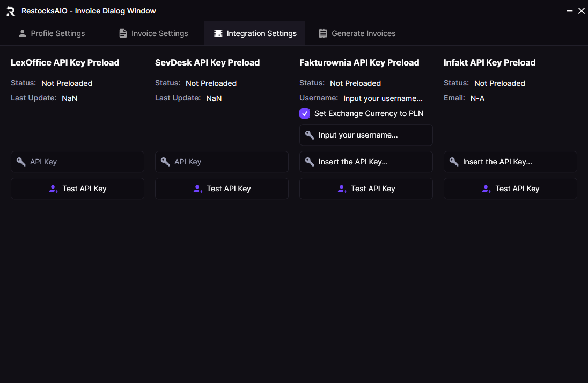
Task: Click the LexOffice API Key Preload heading
Action: pyautogui.click(x=65, y=63)
